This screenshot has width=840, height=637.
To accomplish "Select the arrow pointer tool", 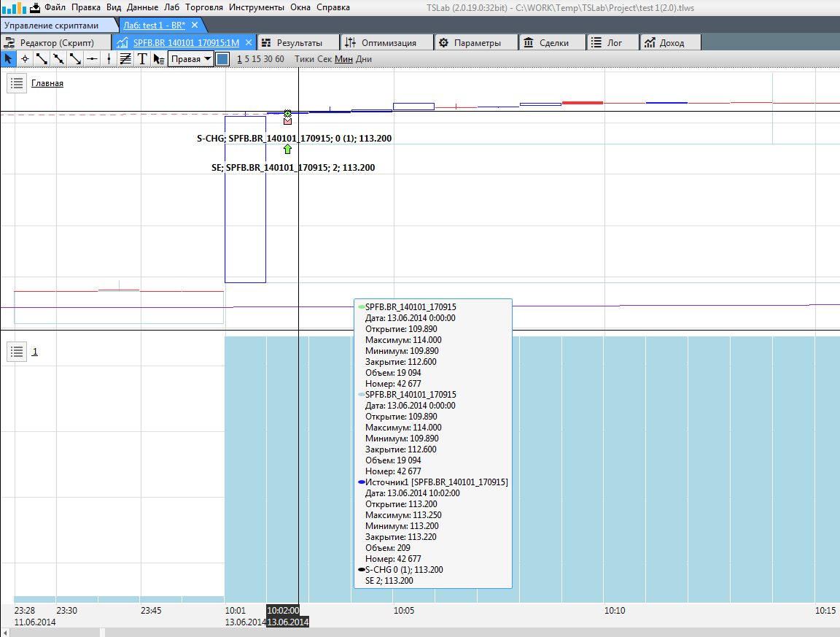I will click(8, 59).
